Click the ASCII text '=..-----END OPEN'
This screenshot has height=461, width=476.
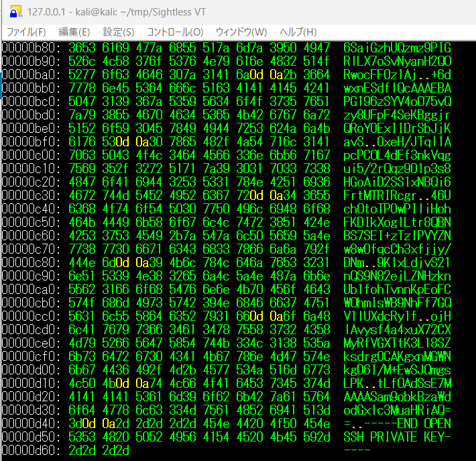tap(397, 423)
